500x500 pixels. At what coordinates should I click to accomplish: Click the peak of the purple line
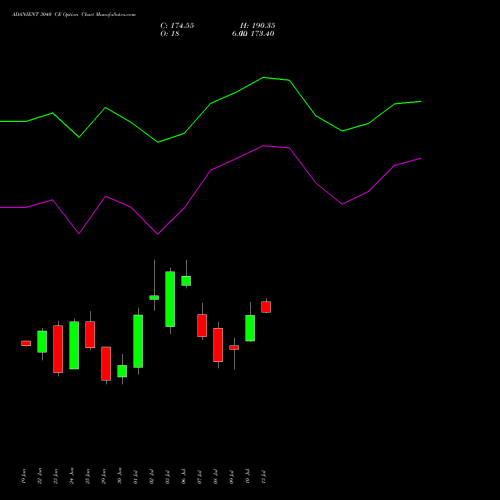tap(263, 146)
